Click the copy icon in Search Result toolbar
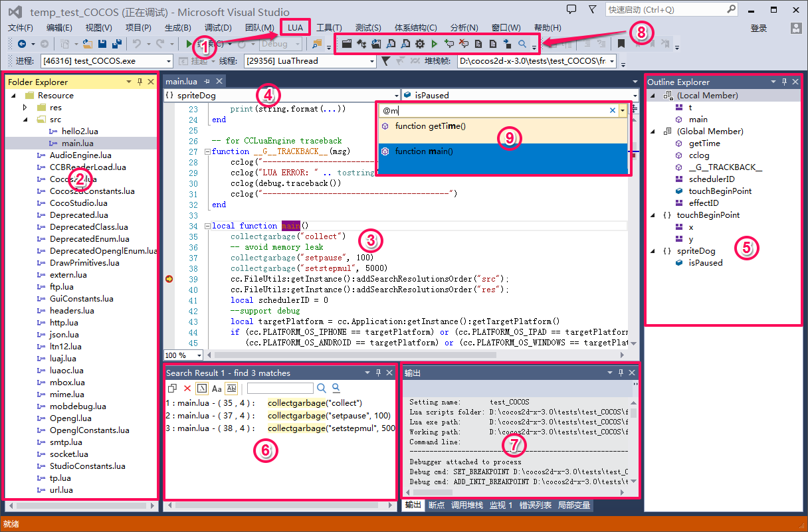 pos(172,389)
